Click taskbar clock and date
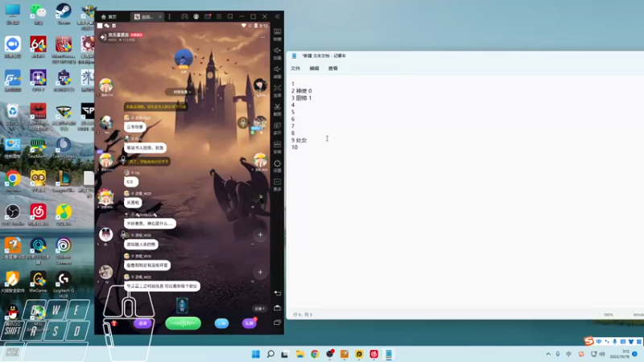 (621, 354)
